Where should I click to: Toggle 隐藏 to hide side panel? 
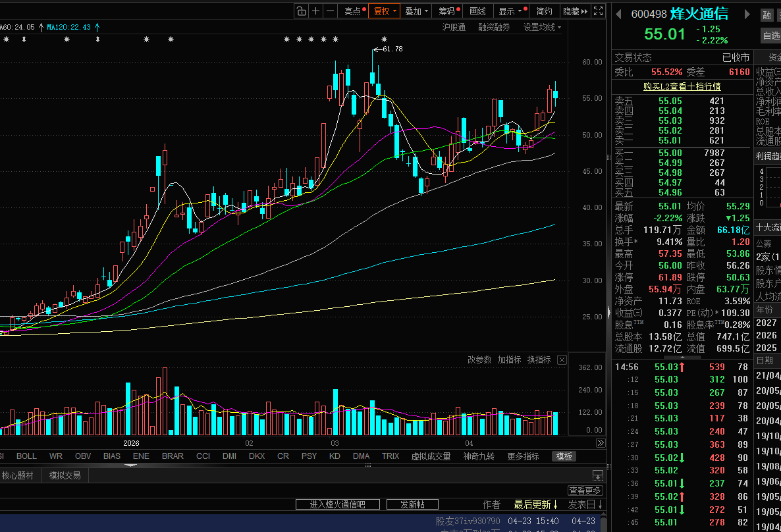tap(576, 11)
